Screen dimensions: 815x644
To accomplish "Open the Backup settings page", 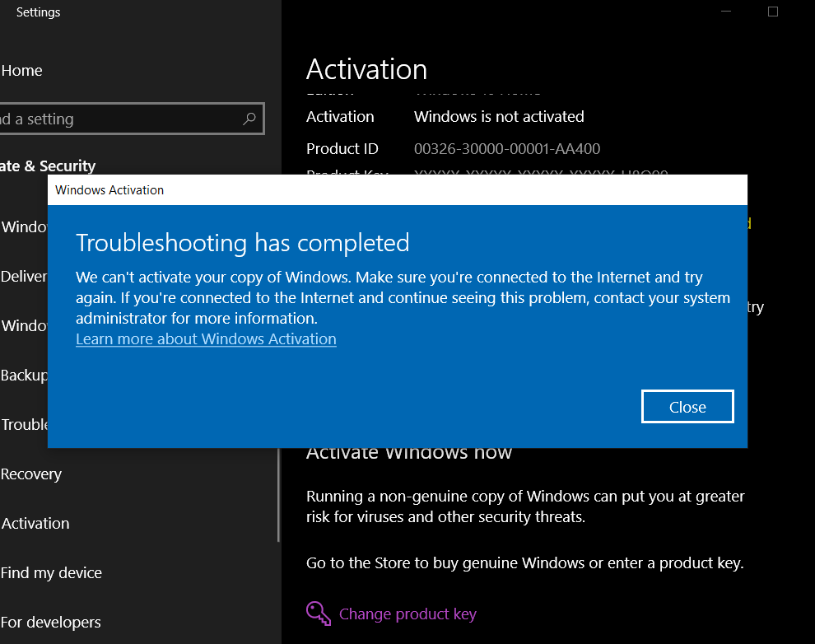I will (x=24, y=376).
